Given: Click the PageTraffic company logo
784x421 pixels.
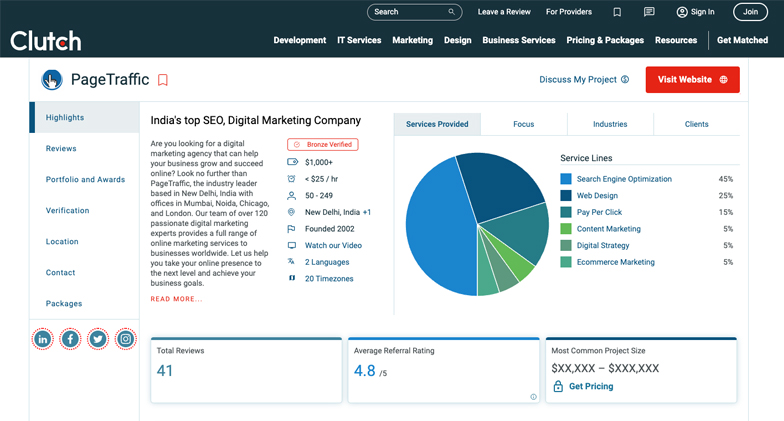Looking at the screenshot, I should 52,80.
